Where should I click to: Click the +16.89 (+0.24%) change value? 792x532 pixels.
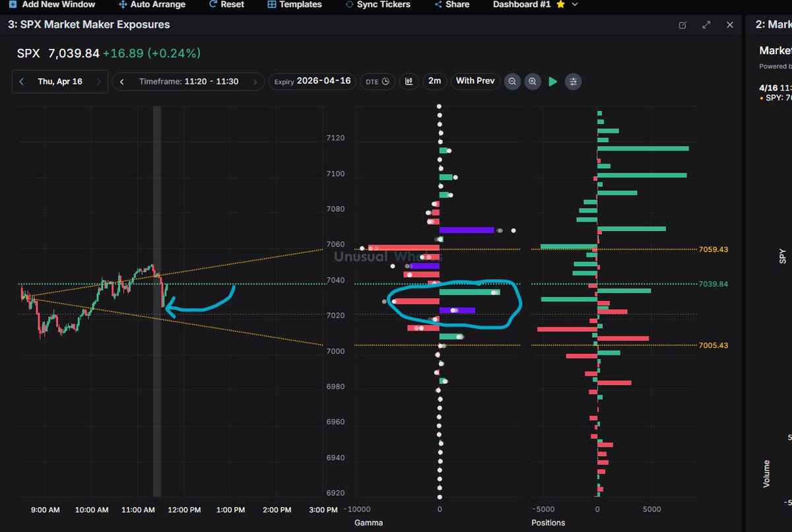(152, 53)
